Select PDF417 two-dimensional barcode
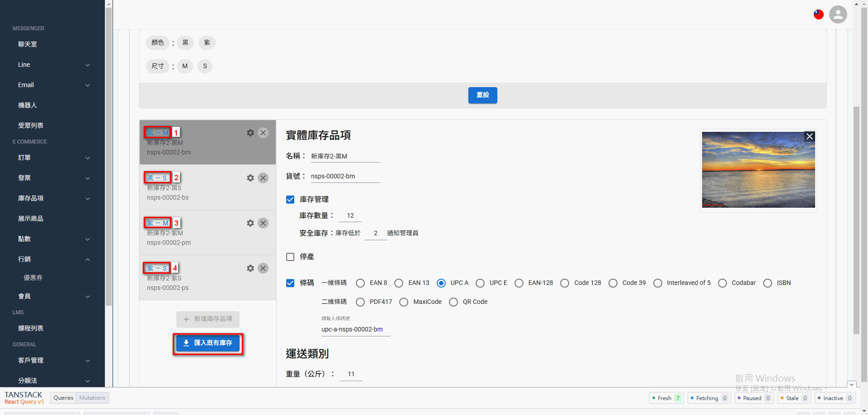The width and height of the screenshot is (868, 415). (x=360, y=302)
